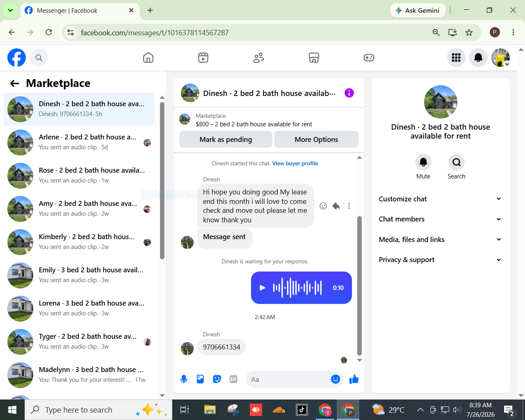Expand Customize chat section
This screenshot has height=420, width=525.
click(440, 199)
